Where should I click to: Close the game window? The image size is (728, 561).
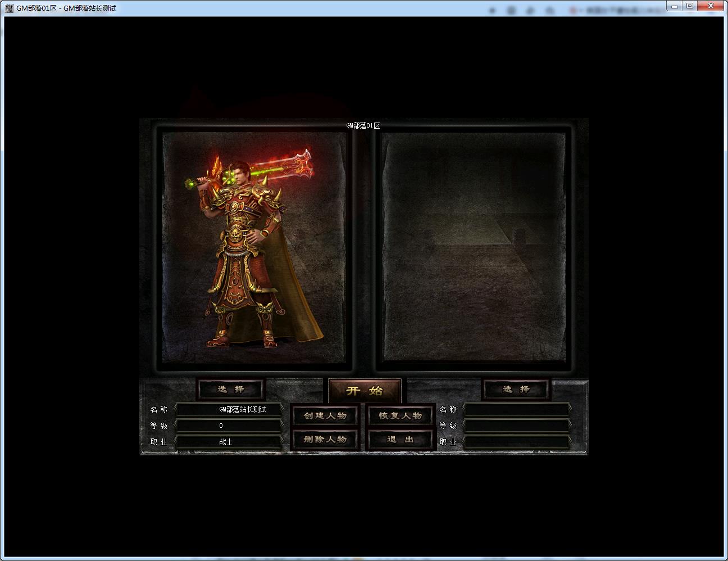(711, 6)
